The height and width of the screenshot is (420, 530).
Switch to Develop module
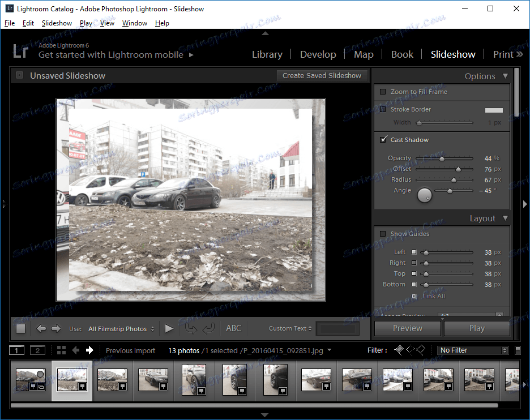point(318,54)
